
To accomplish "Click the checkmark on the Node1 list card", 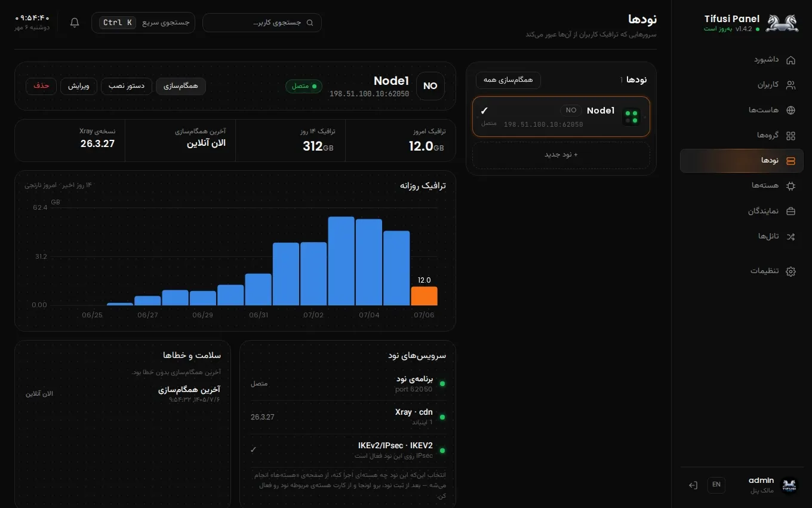I will (484, 111).
